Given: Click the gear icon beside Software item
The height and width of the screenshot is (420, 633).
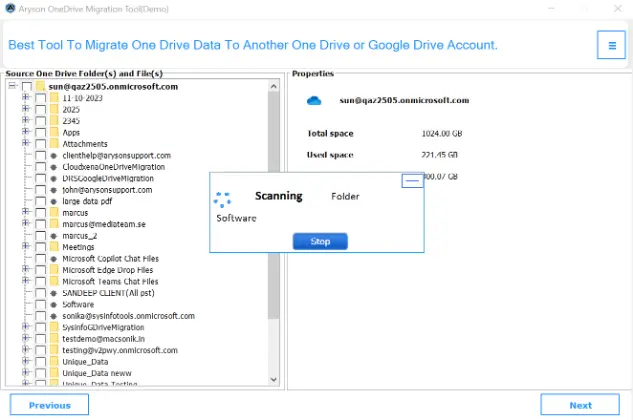Looking at the screenshot, I should 54,304.
